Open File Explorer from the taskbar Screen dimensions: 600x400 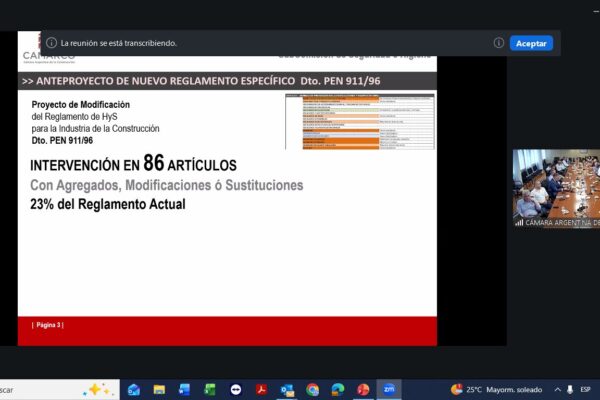159,390
